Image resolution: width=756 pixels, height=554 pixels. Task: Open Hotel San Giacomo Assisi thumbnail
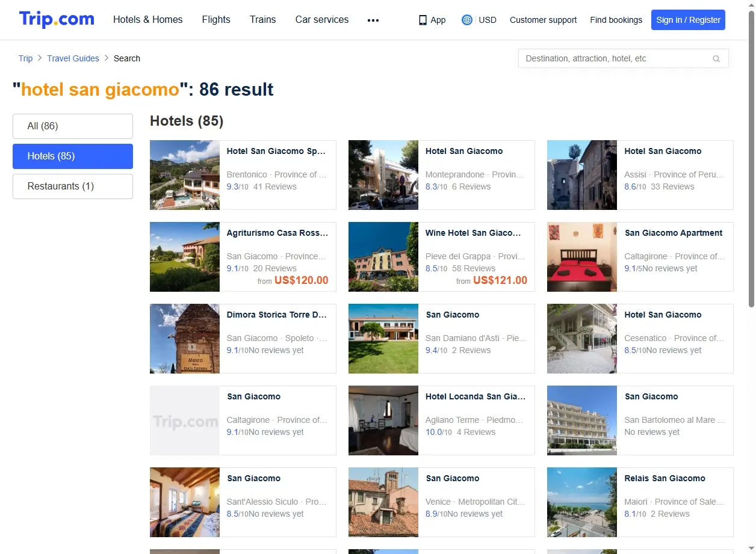tap(582, 175)
